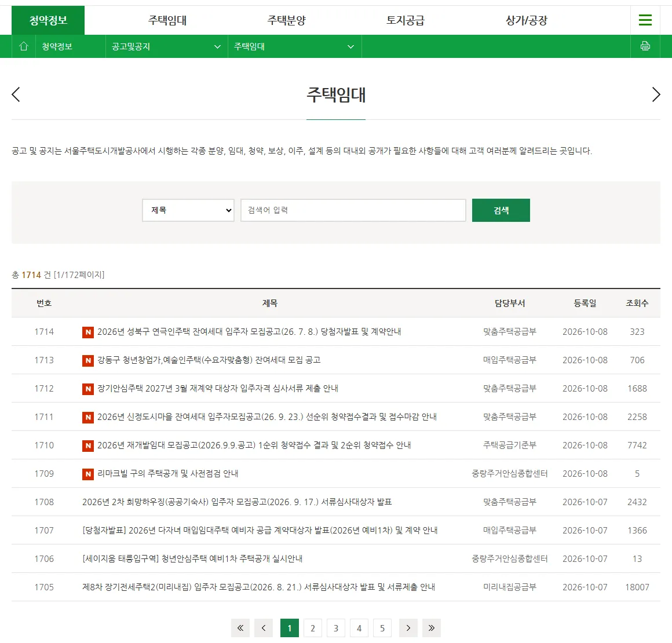Image resolution: width=672 pixels, height=643 pixels.
Task: Go to previous section with left arrow
Action: 16,94
